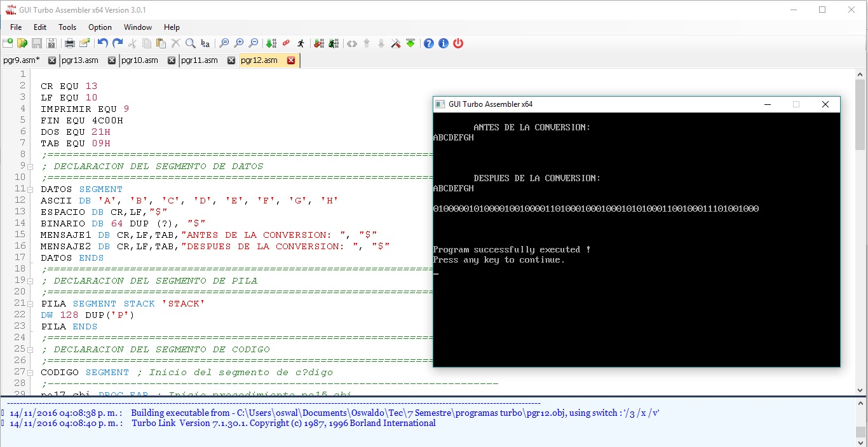Click the Zoom In toolbar icon
Viewport: 868px width, 447px height.
point(240,43)
